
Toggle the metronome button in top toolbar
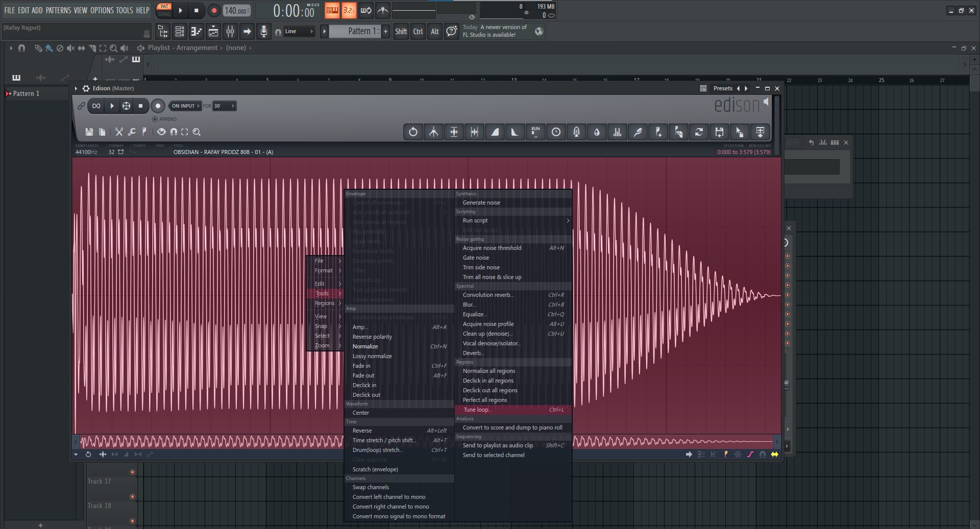(382, 10)
